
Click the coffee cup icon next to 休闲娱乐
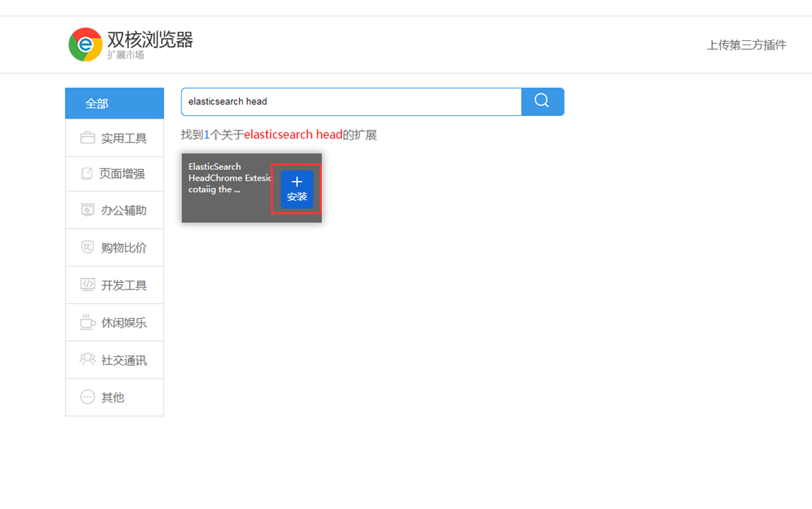pyautogui.click(x=88, y=322)
